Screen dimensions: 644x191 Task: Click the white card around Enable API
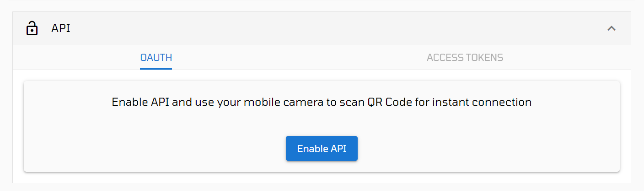(322, 126)
